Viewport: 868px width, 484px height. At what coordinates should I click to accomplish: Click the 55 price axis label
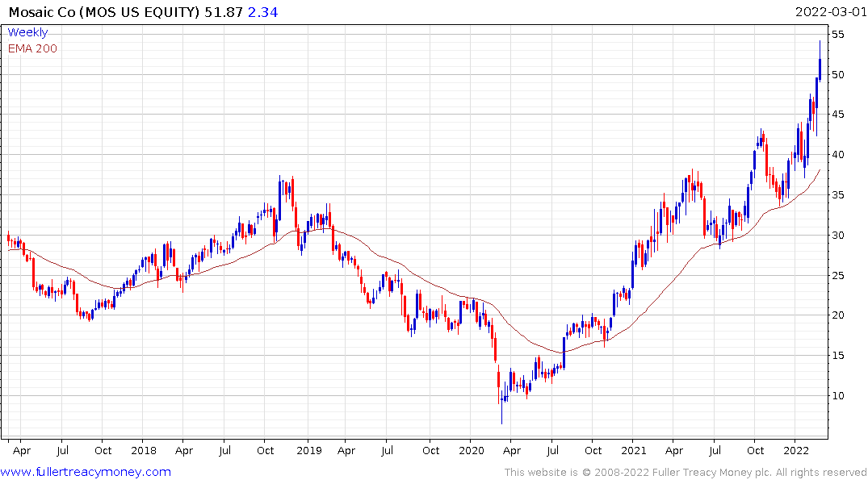coord(837,35)
